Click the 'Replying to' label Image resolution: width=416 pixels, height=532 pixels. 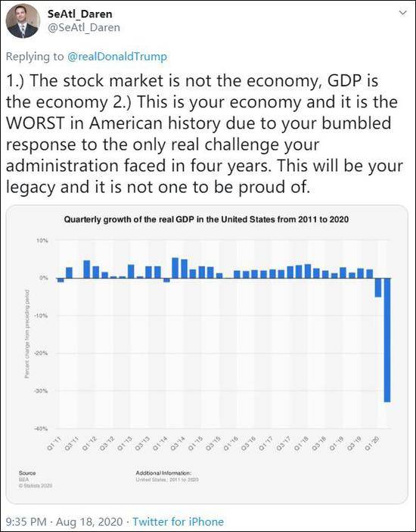pos(35,56)
